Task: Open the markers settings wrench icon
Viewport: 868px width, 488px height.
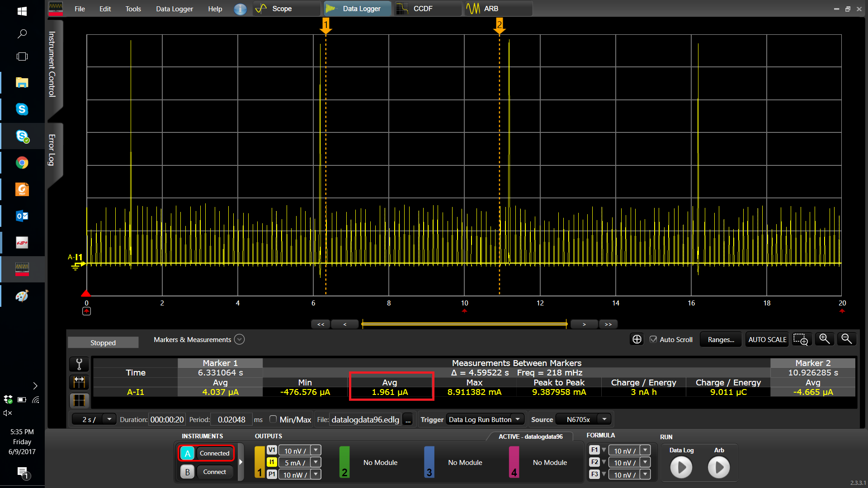Action: coord(79,364)
